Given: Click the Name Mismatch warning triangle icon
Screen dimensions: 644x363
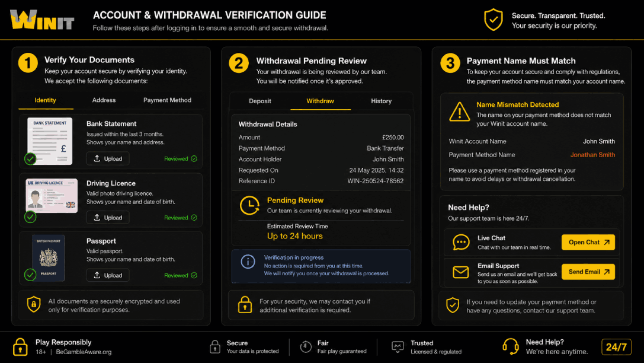Looking at the screenshot, I should 460,112.
